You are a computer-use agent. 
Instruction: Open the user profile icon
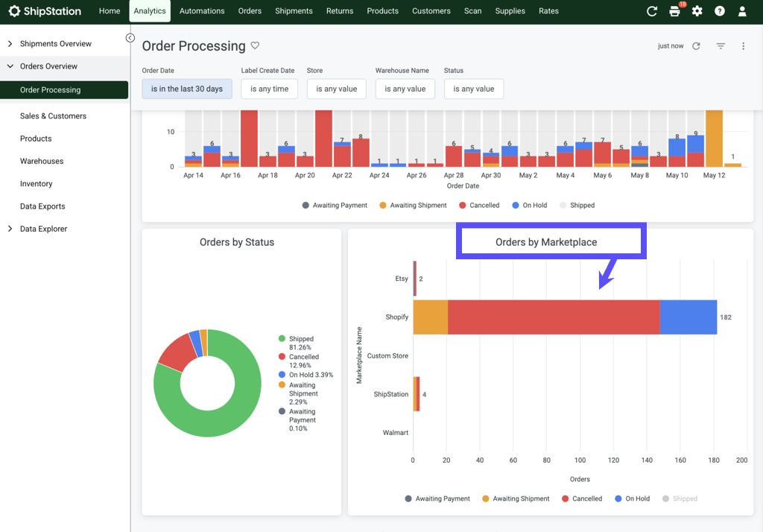742,11
